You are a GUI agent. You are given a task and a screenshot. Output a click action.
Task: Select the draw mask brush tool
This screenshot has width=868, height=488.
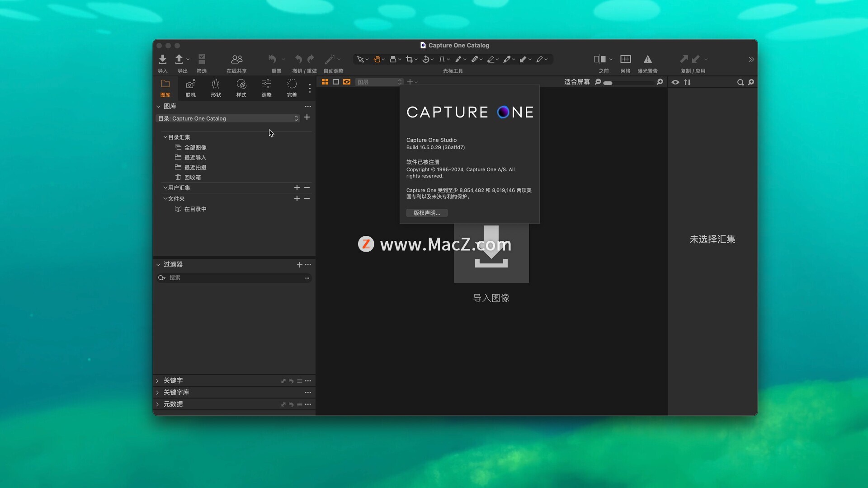coord(458,59)
